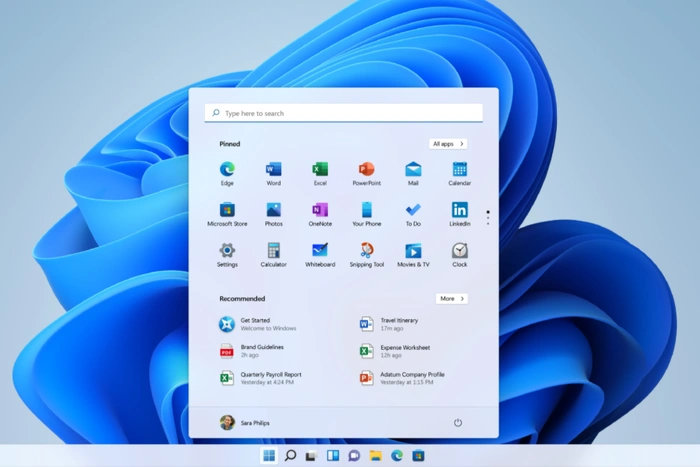Image resolution: width=700 pixels, height=467 pixels.
Task: Click the All apps button
Action: [448, 144]
